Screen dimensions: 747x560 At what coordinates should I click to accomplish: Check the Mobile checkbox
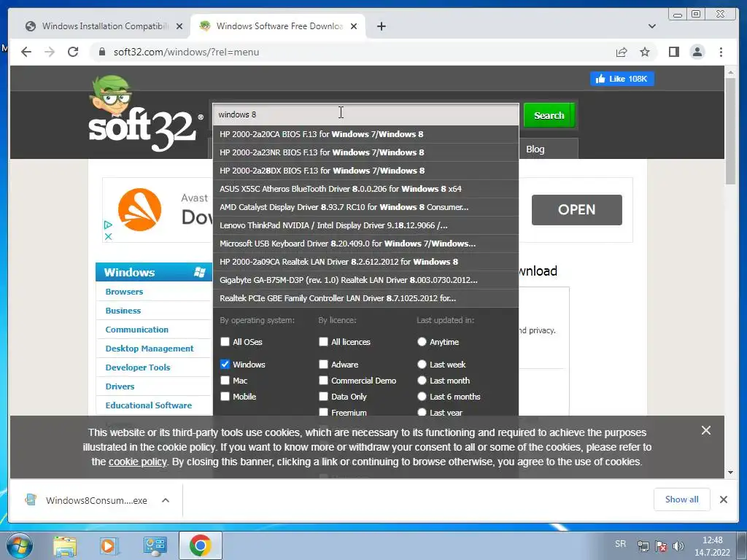coord(225,396)
